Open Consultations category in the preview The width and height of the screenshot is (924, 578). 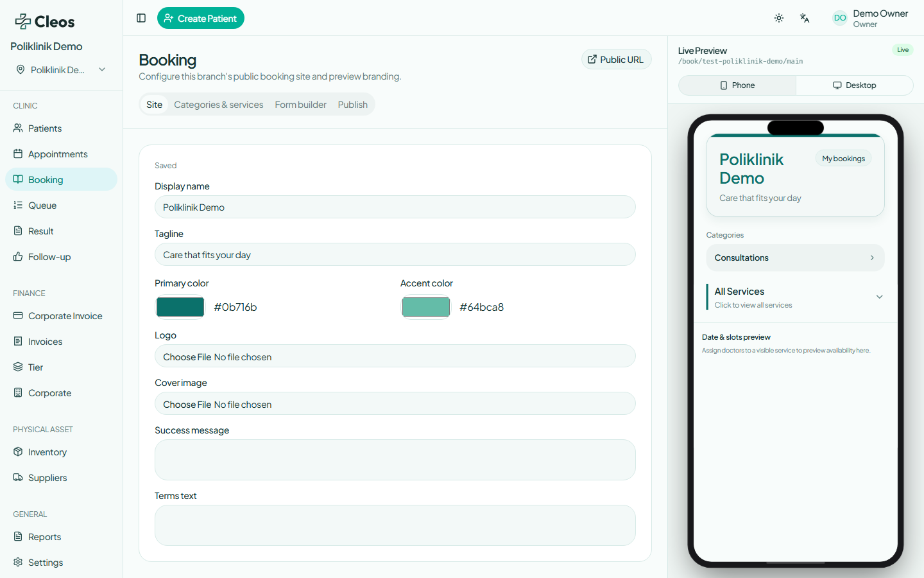click(796, 258)
